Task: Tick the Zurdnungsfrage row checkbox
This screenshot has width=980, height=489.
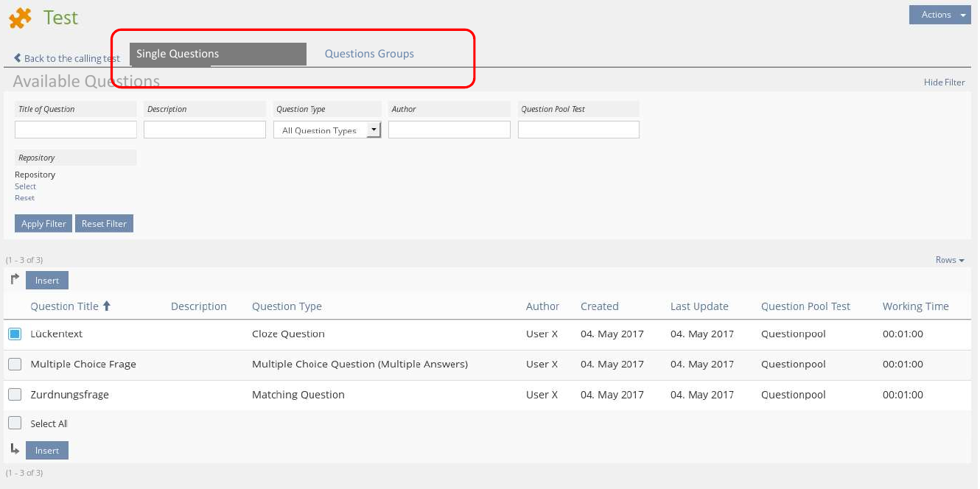Action: coord(15,394)
